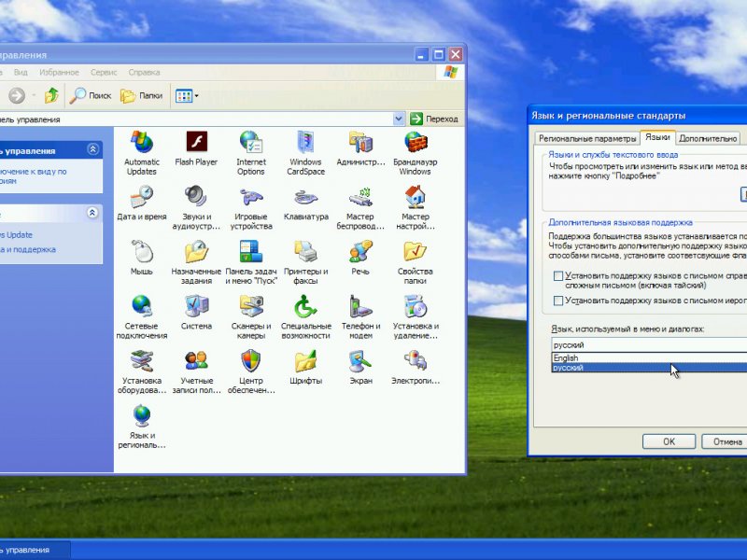The width and height of the screenshot is (747, 560).
Task: Select the Назначенные задания icon
Action: click(x=196, y=262)
